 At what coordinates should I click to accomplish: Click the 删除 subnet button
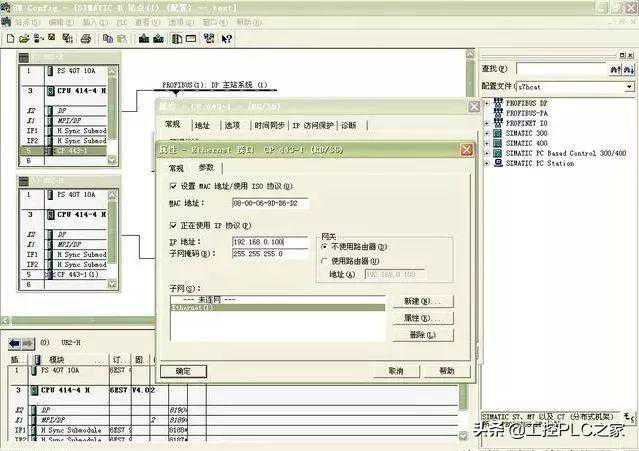[423, 335]
